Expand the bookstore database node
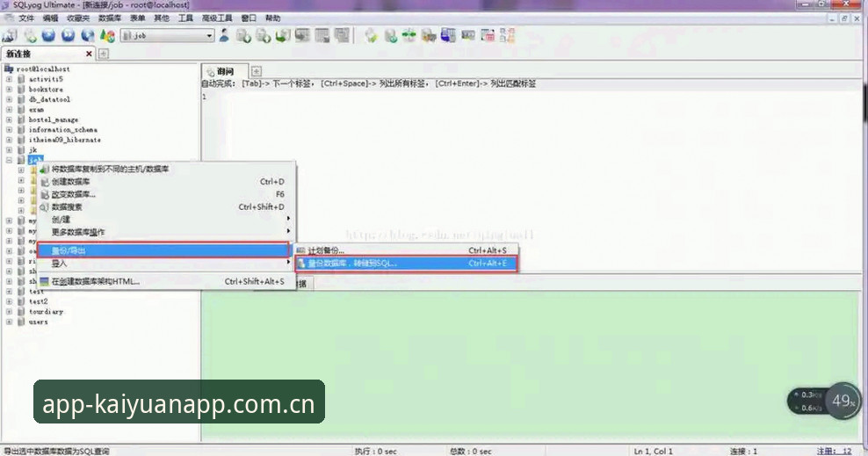 (x=9, y=89)
